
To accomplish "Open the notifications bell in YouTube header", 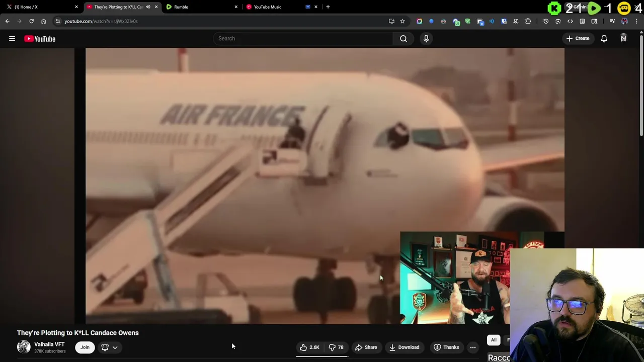I will (x=604, y=39).
